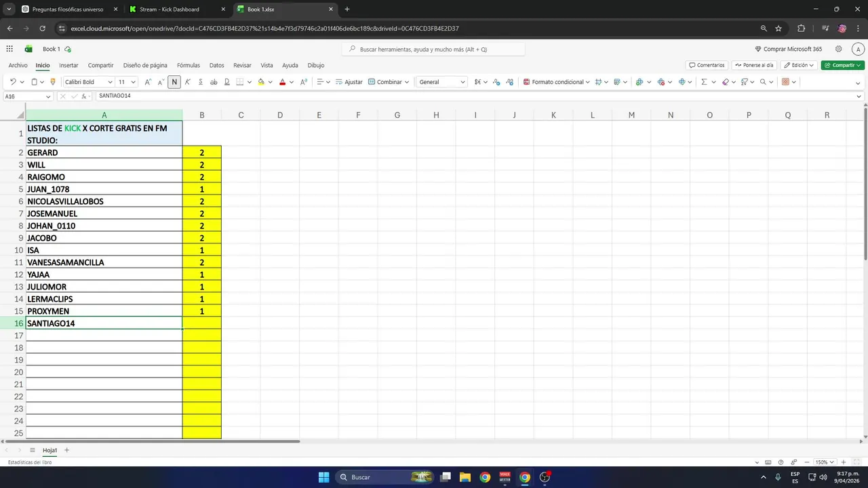This screenshot has width=868, height=488.
Task: Click the find magnifier icon in ribbon
Action: coord(763,82)
